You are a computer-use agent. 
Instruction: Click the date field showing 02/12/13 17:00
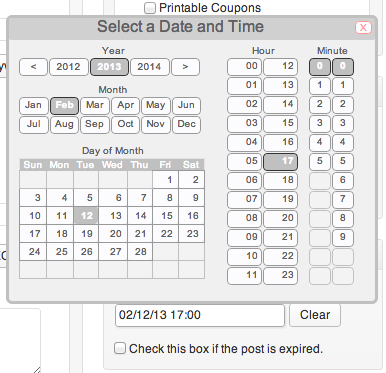click(200, 315)
